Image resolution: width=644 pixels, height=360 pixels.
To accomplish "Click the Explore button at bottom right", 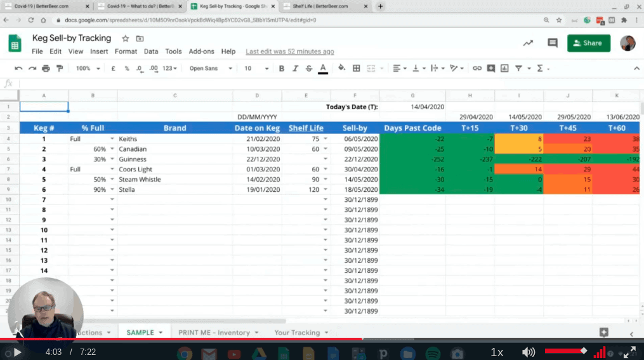I will pyautogui.click(x=603, y=333).
